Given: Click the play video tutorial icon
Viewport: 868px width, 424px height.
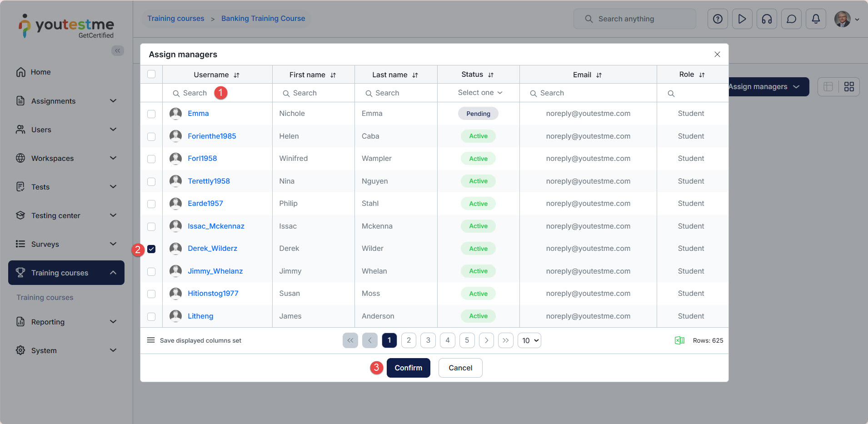Looking at the screenshot, I should [742, 19].
